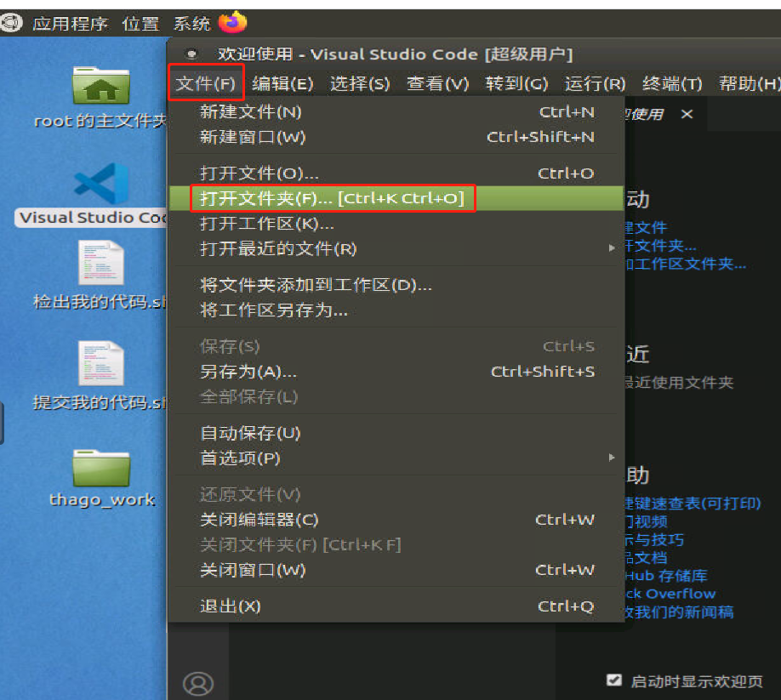Viewport: 781px width, 700px height.
Task: Choose 将工作区另存为... entry
Action: (x=396, y=310)
